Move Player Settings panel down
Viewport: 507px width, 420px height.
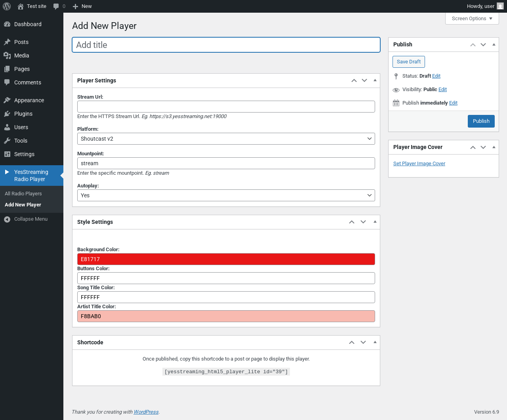tap(364, 80)
